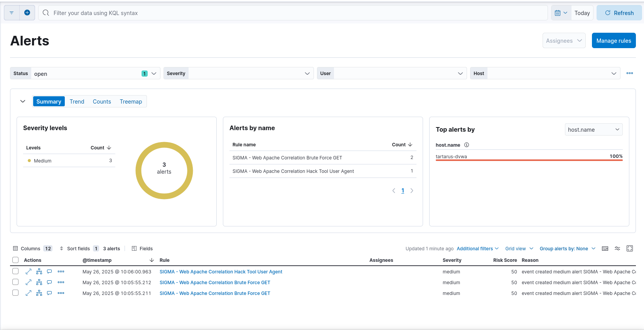Check the Hack Tool User Agent alert row

pos(15,271)
